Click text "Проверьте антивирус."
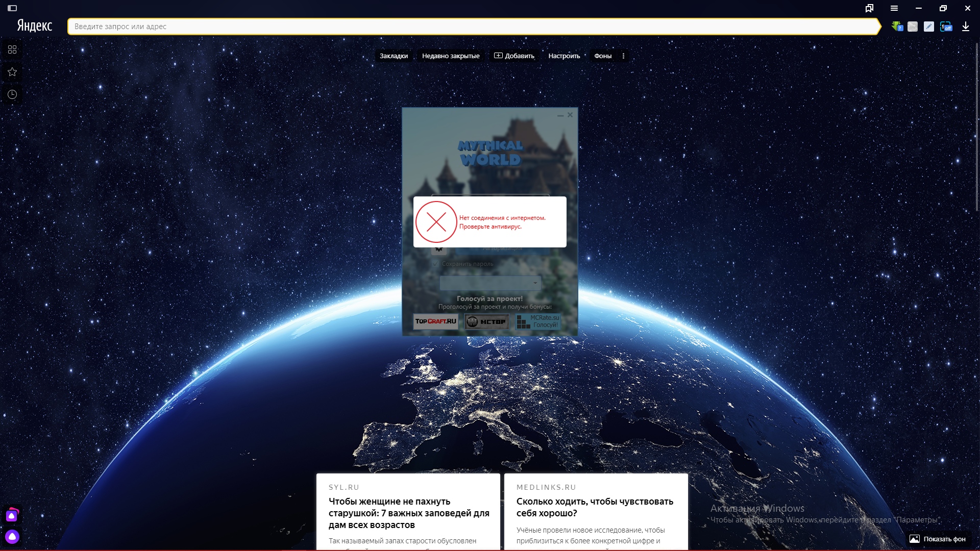The width and height of the screenshot is (980, 551). click(490, 227)
